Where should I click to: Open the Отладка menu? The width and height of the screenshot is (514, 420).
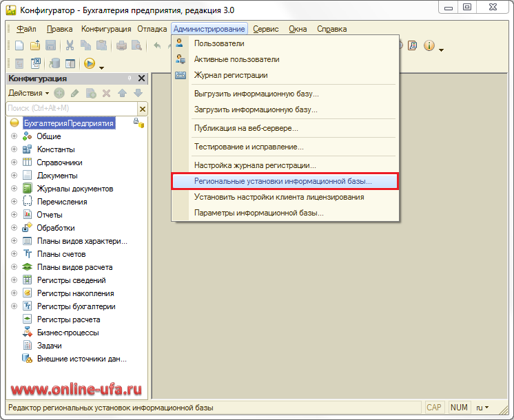pos(152,29)
